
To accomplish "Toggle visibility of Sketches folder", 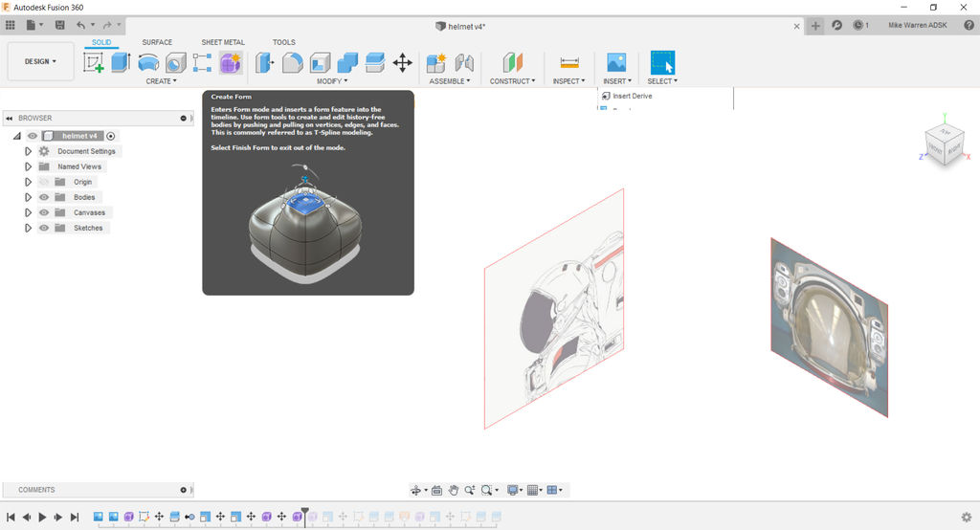I will click(x=44, y=228).
